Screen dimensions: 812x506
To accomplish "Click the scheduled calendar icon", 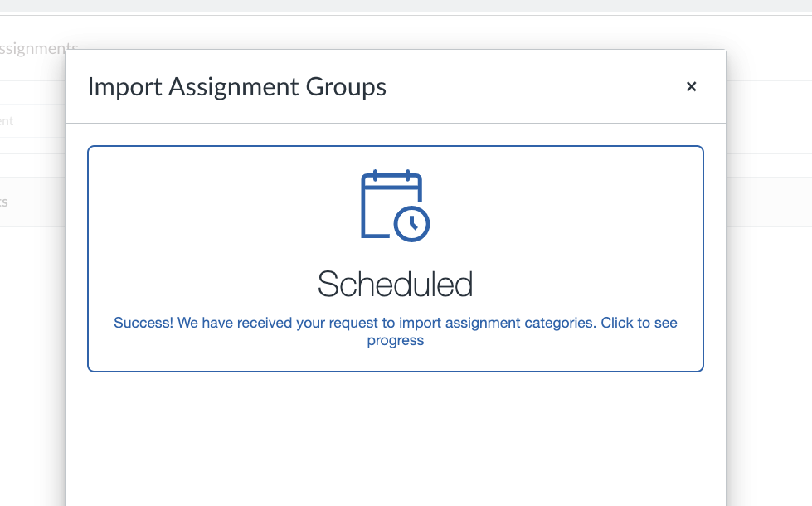I will click(390, 205).
